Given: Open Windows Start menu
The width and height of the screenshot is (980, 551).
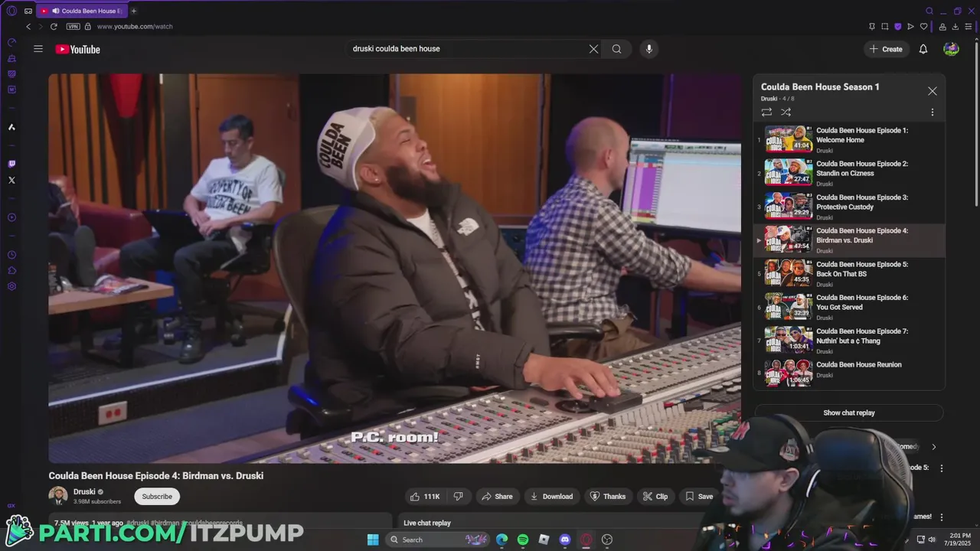Looking at the screenshot, I should 373,540.
